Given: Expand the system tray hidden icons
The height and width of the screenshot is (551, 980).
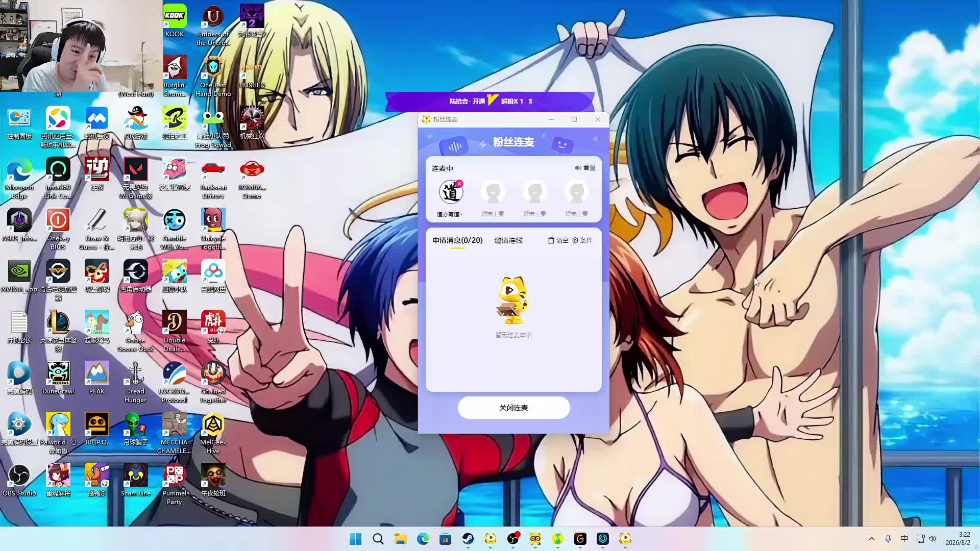Looking at the screenshot, I should pyautogui.click(x=872, y=539).
